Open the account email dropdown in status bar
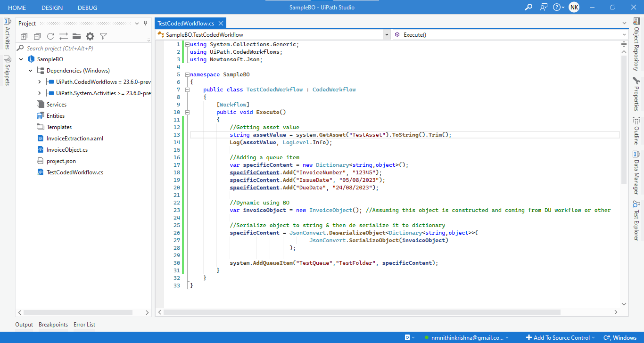This screenshot has width=644, height=343. 467,337
